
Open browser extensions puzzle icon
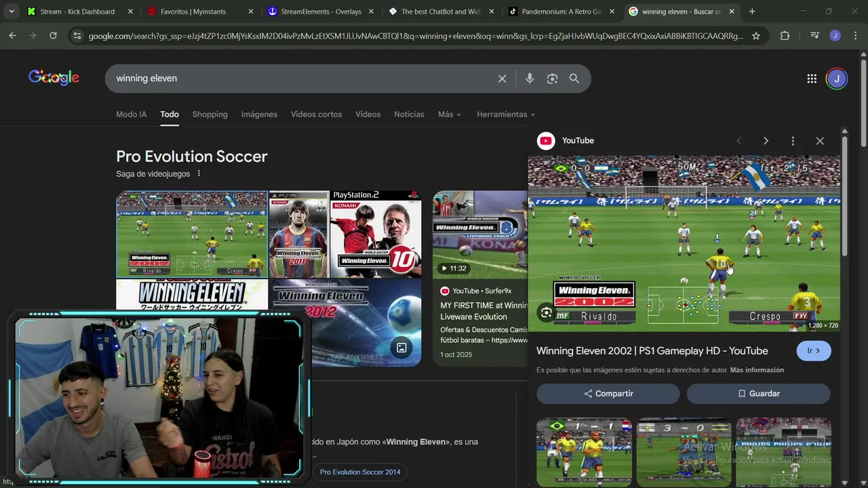point(785,36)
